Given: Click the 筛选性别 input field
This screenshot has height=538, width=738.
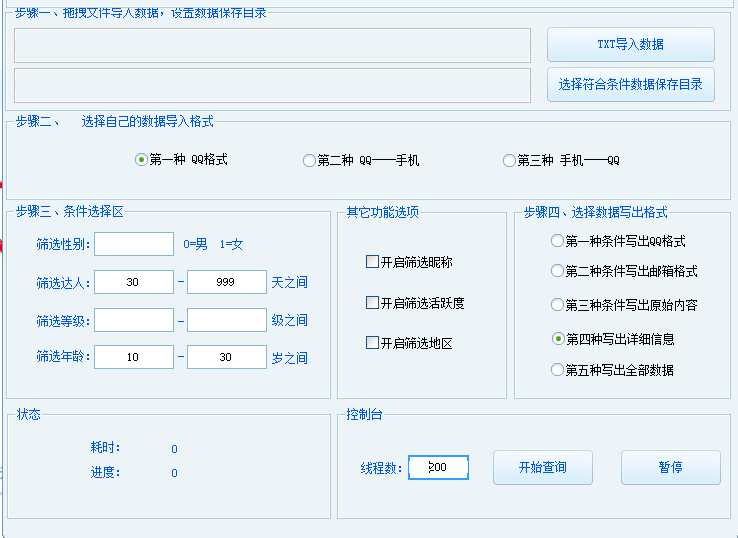Looking at the screenshot, I should coord(134,244).
